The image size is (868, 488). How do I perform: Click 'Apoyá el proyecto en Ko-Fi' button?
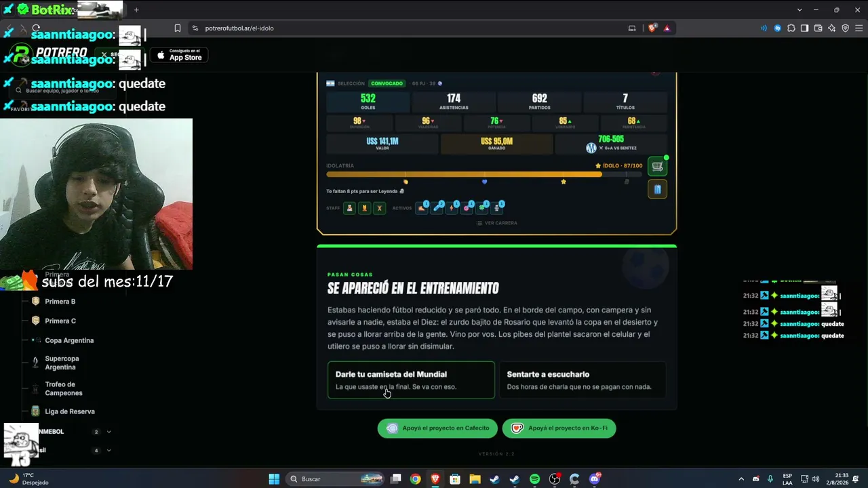559,428
